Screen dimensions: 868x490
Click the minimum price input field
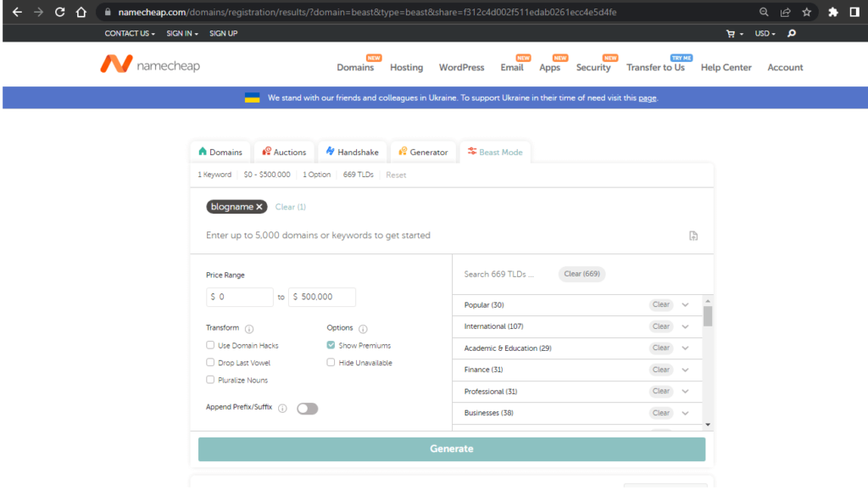[240, 297]
